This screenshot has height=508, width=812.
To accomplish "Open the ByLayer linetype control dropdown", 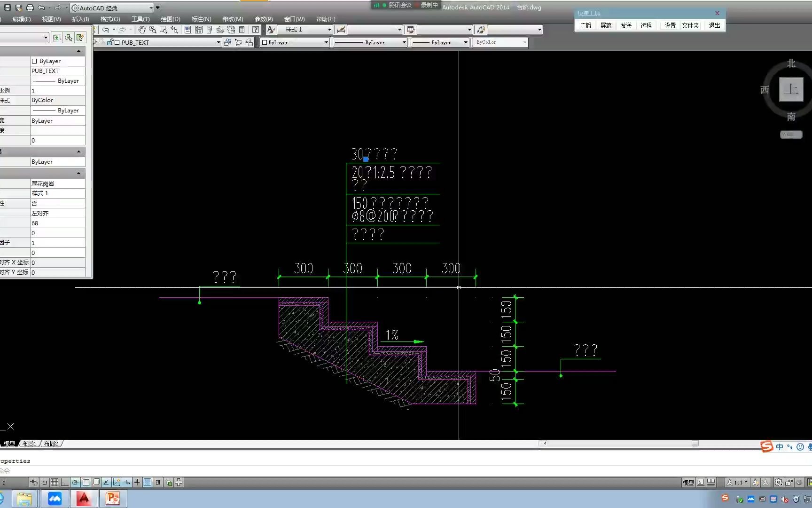I will 370,42.
